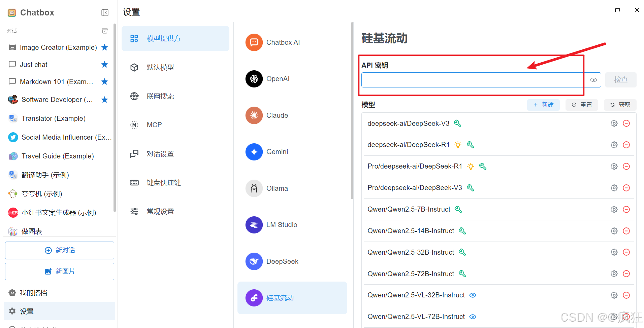This screenshot has width=644, height=328.
Task: Switch to the LM Studio provider
Action: click(254, 225)
